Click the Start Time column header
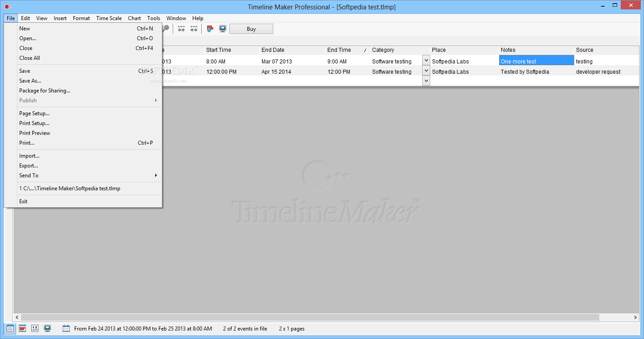 [x=232, y=50]
